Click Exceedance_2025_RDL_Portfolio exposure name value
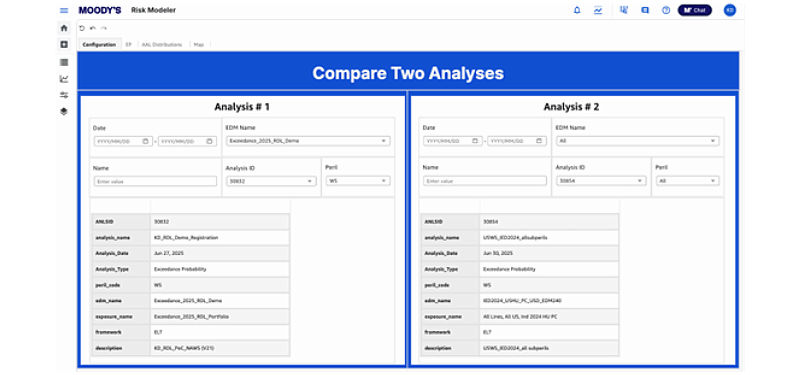Viewport: 800px width, 375px height. 191,317
